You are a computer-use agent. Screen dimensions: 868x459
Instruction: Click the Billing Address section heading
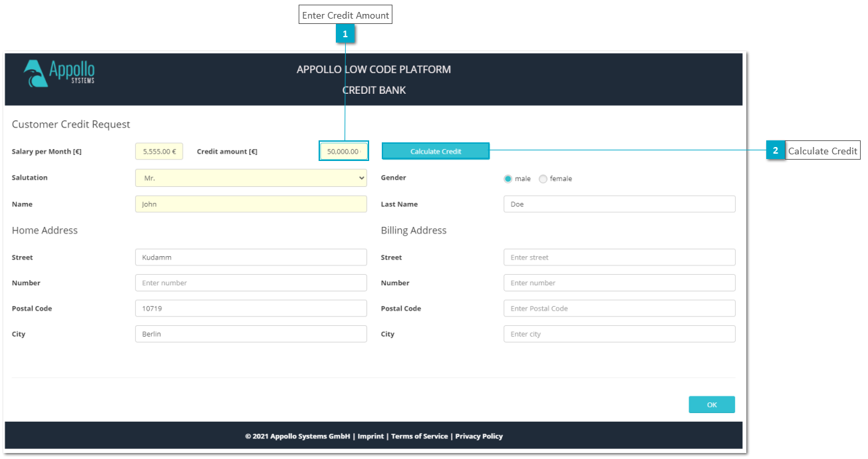[x=414, y=230]
